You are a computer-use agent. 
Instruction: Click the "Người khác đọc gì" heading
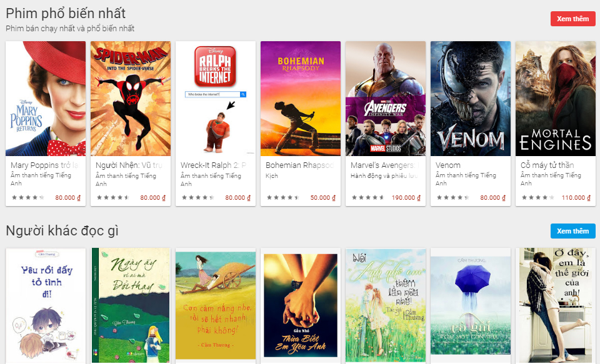click(x=62, y=230)
